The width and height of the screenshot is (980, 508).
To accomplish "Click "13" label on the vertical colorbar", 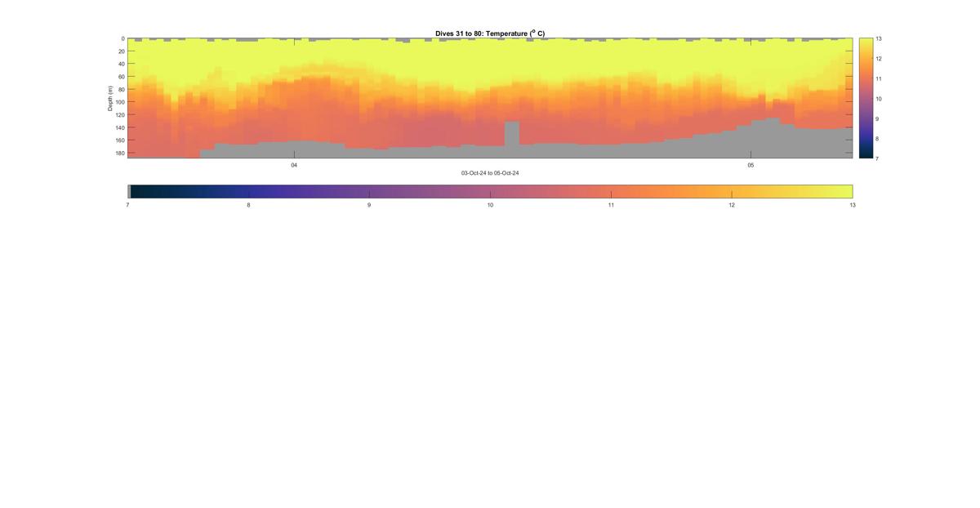I will coord(879,38).
